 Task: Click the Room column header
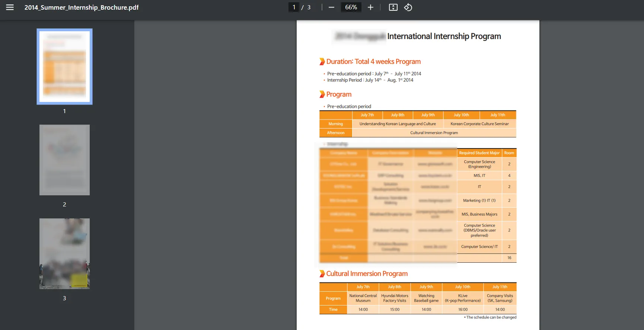click(509, 153)
